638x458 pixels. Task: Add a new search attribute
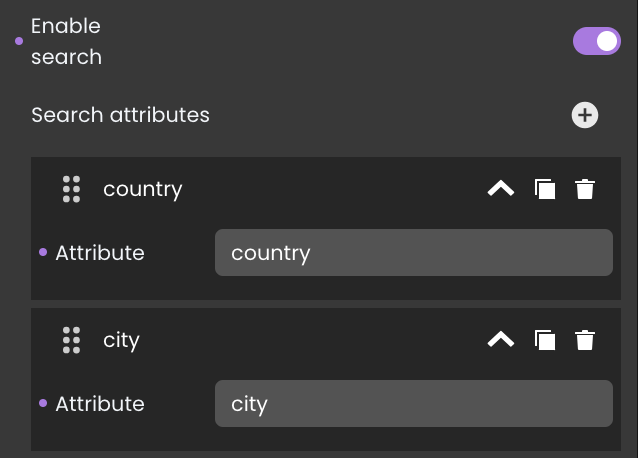[585, 115]
